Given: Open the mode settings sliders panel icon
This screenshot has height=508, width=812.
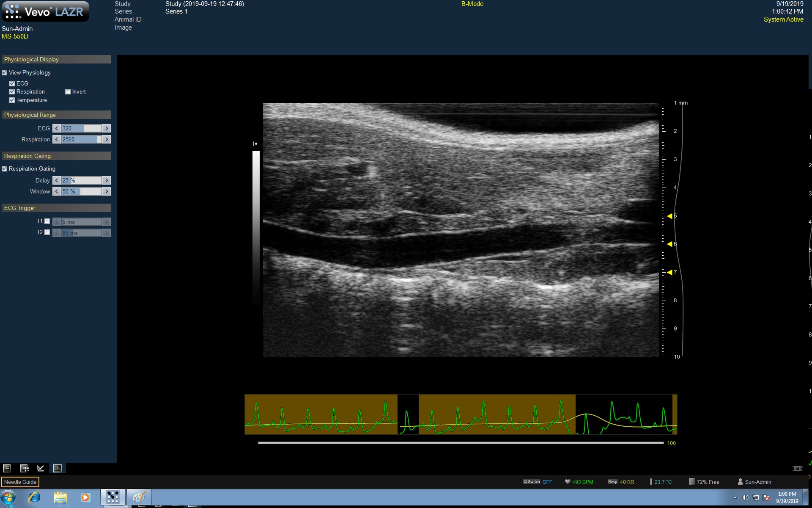Looking at the screenshot, I should click(24, 468).
